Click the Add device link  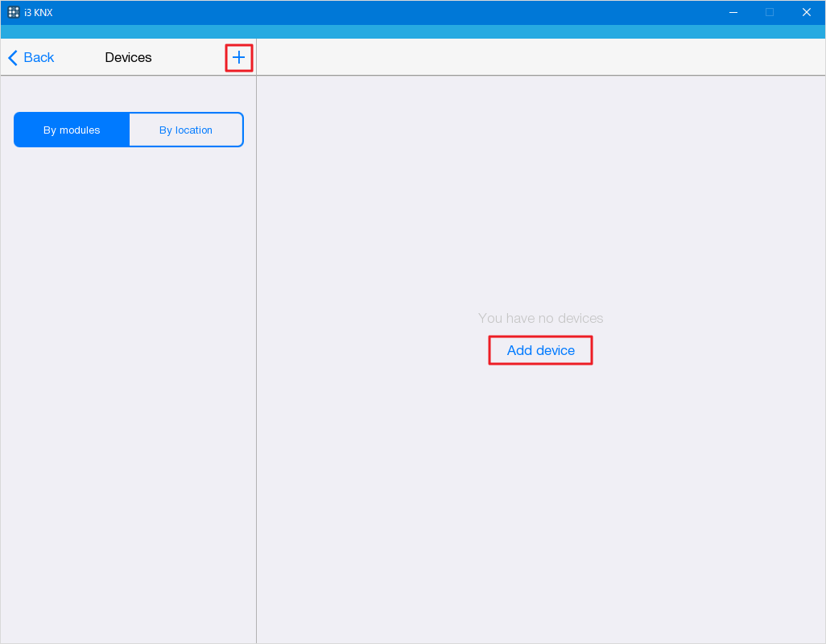click(541, 351)
